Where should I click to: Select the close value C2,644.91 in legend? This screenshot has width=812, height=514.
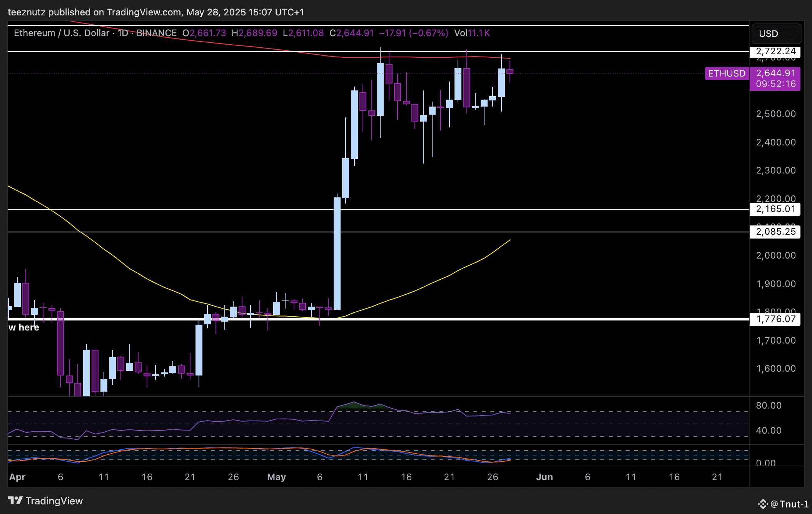click(352, 33)
